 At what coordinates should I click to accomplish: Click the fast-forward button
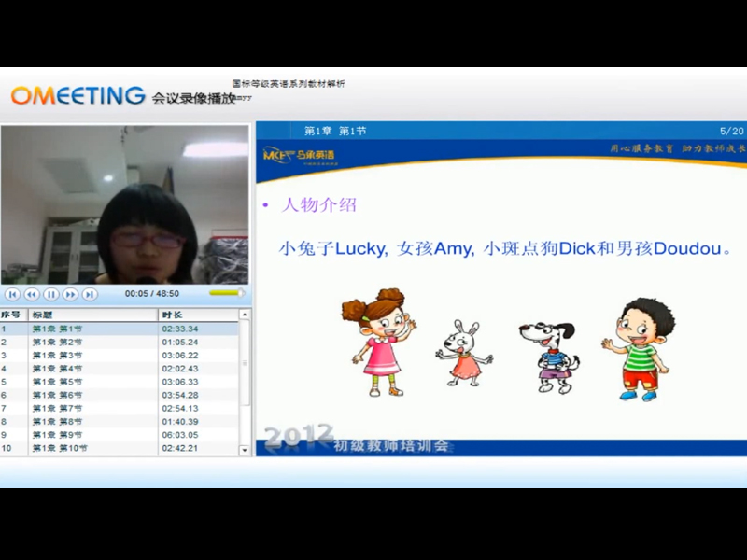70,294
